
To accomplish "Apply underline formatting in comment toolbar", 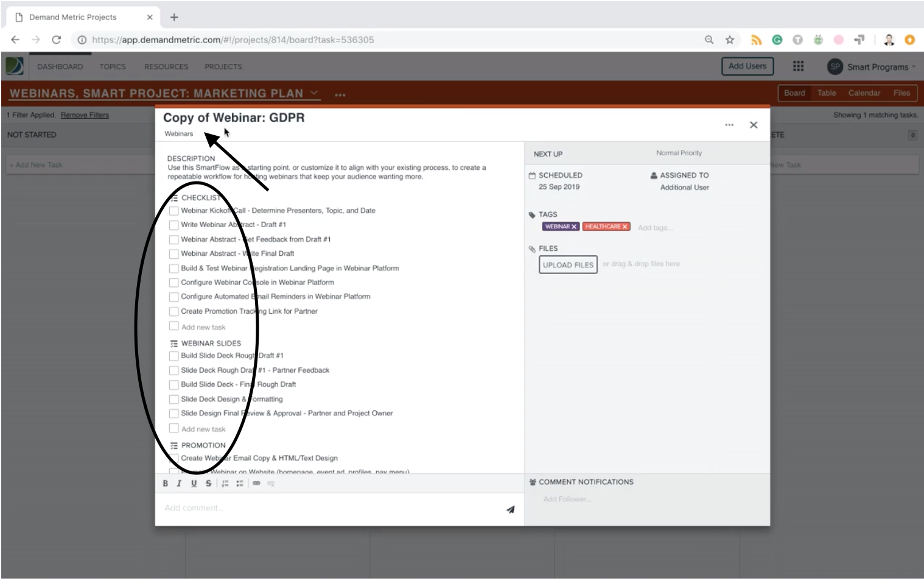I will click(x=194, y=483).
